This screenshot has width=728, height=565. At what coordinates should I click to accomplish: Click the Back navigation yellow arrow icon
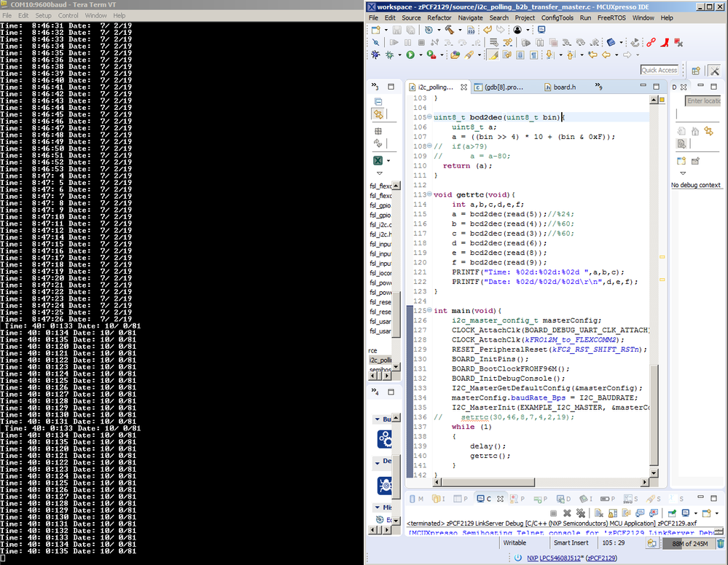coord(606,55)
